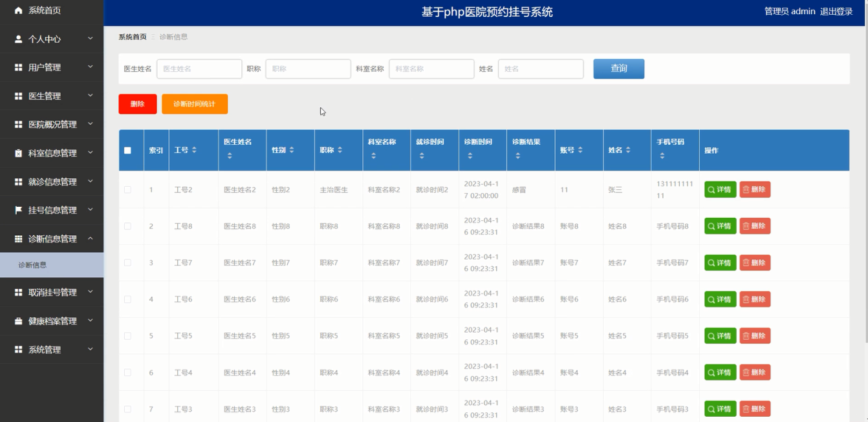Sort table by 账号 column arrows
Viewport: 868px width, 422px height.
pyautogui.click(x=580, y=150)
